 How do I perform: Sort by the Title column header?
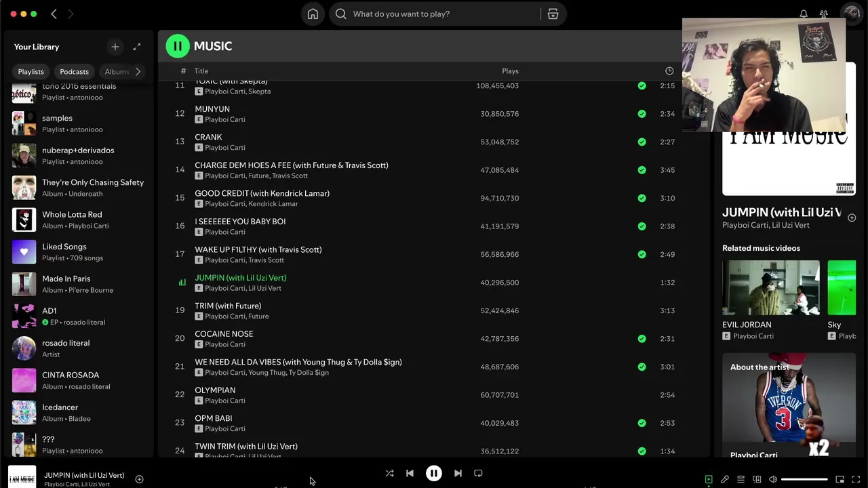click(201, 70)
